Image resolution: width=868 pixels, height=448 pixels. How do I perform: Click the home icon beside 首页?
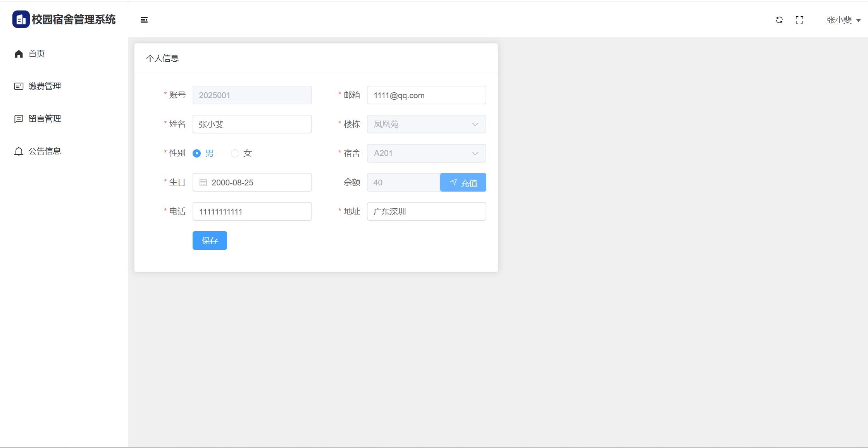tap(19, 54)
